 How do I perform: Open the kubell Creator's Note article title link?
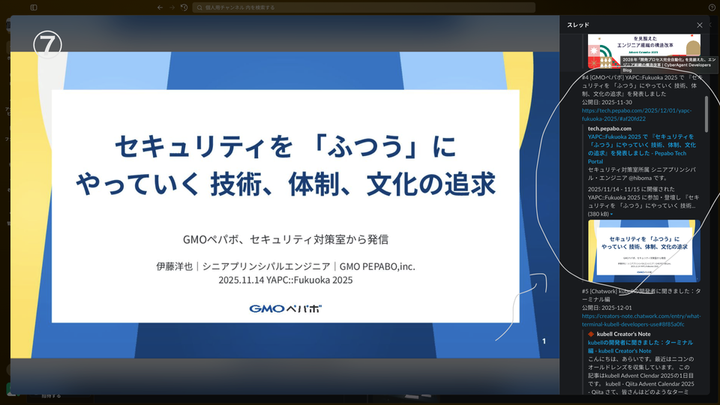(x=640, y=346)
